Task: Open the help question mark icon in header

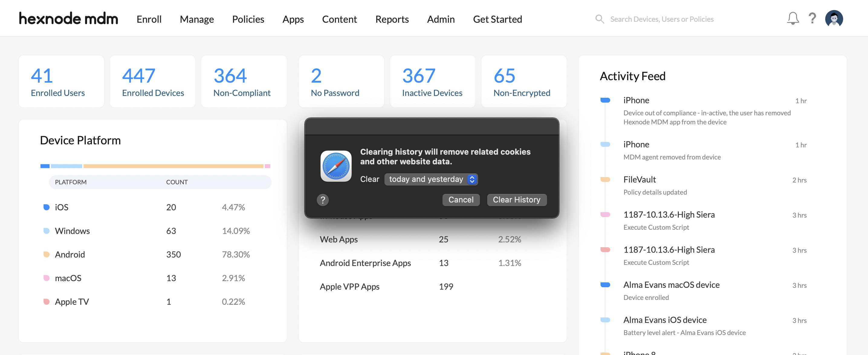Action: pos(812,18)
